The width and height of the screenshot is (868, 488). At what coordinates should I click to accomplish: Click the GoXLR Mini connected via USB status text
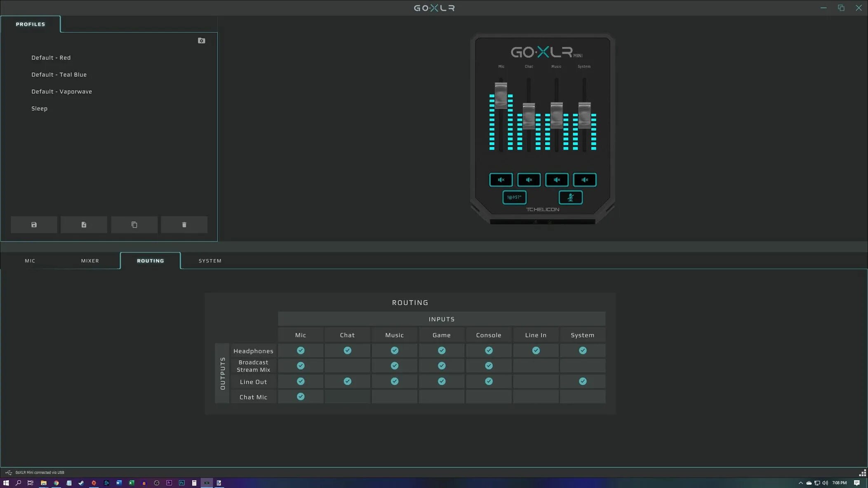[40, 472]
